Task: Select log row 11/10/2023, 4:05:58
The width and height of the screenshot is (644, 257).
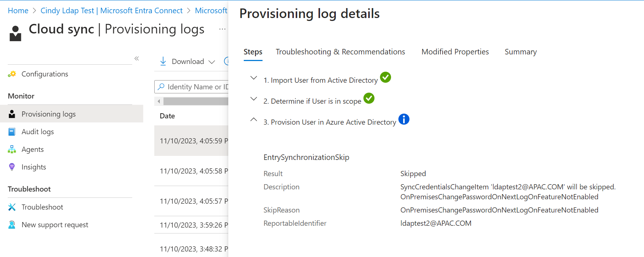Action: coord(191,171)
